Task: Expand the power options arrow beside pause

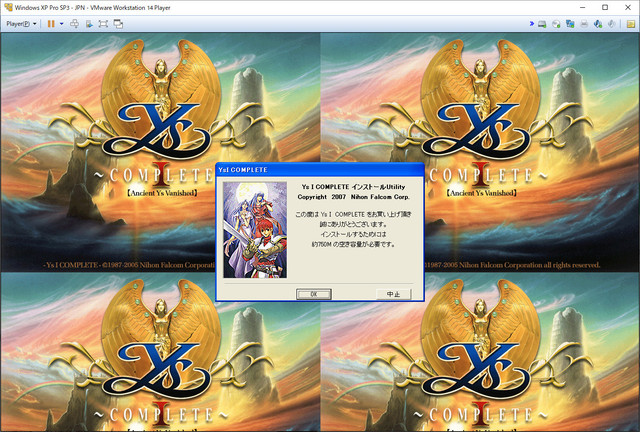Action: [62, 24]
